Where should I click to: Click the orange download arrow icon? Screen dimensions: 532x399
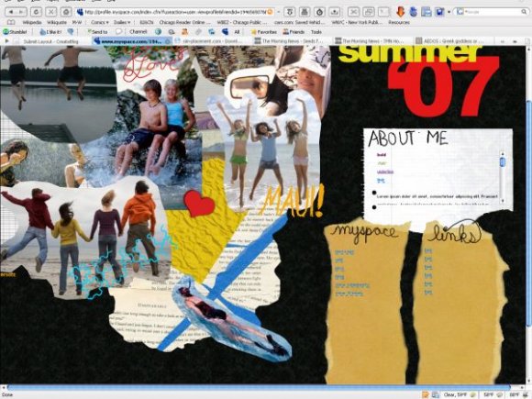click(x=400, y=12)
